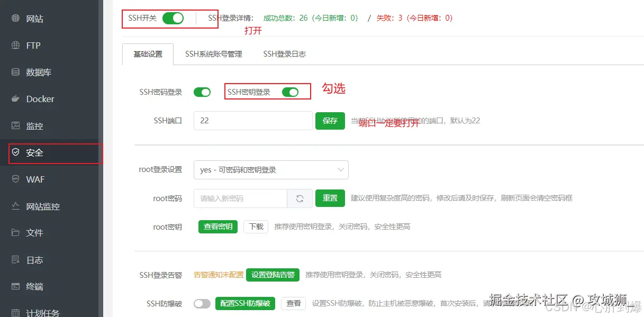Switch to SSH系统账号管理 tab
The height and width of the screenshot is (317, 644).
coord(213,53)
